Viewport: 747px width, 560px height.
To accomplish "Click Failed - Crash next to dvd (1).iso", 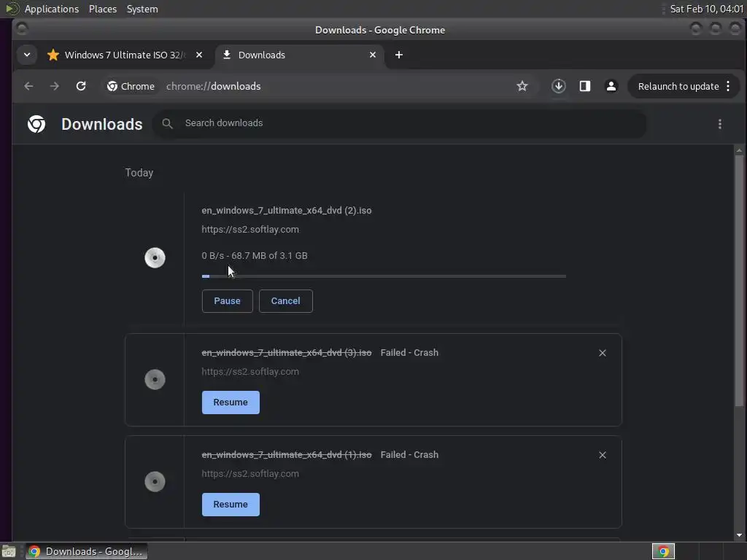I will (x=409, y=455).
